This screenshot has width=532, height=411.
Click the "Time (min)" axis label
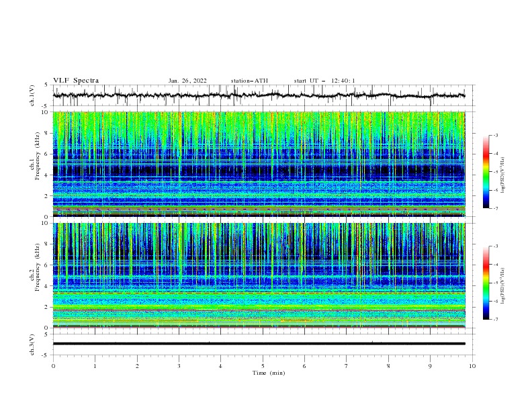(x=269, y=373)
